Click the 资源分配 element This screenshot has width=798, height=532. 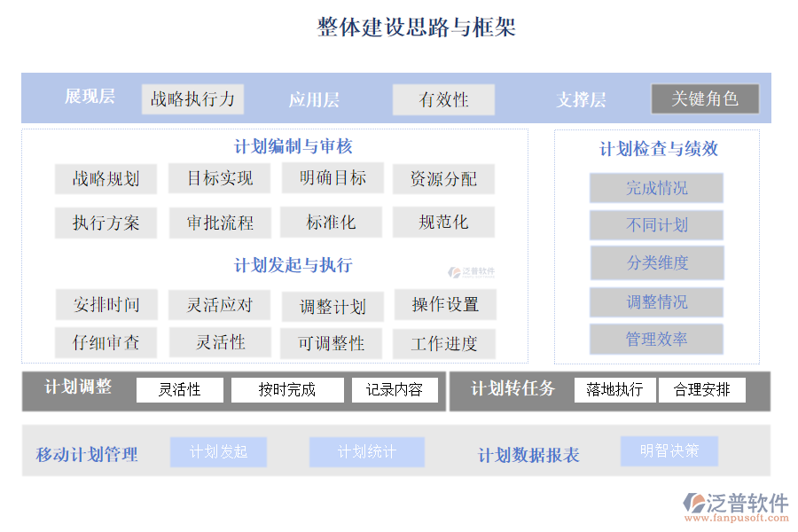coord(443,179)
